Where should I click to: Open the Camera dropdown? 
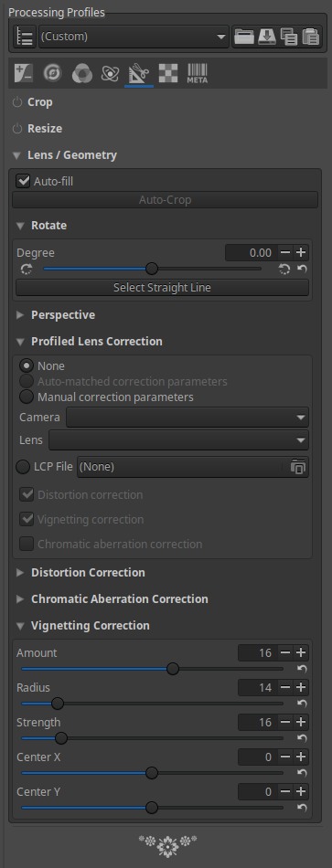click(x=187, y=417)
